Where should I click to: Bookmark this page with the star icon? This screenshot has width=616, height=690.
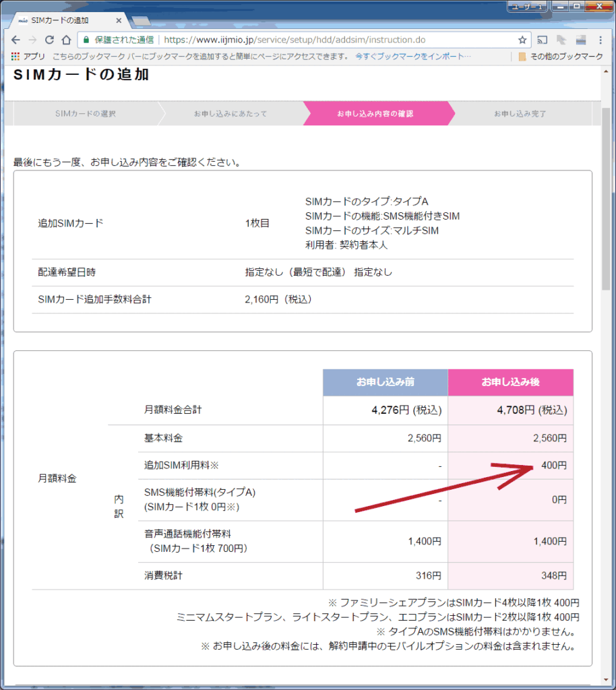(522, 40)
